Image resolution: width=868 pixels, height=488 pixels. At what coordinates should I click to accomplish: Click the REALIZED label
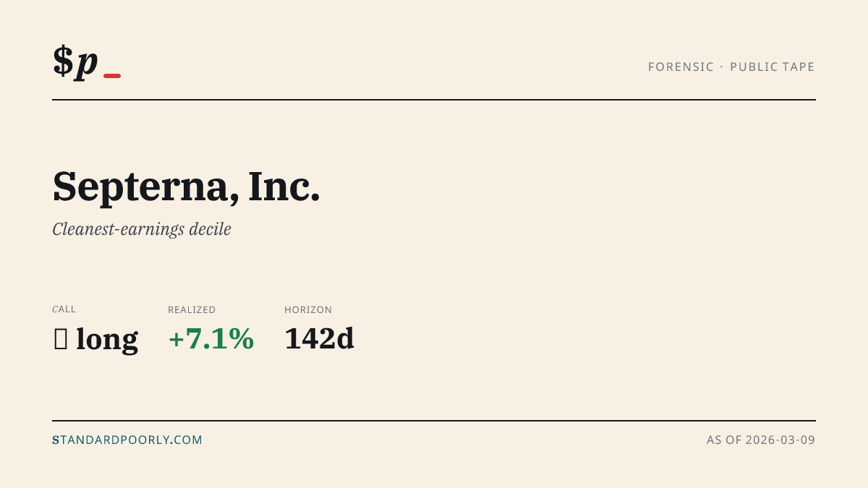pyautogui.click(x=192, y=309)
